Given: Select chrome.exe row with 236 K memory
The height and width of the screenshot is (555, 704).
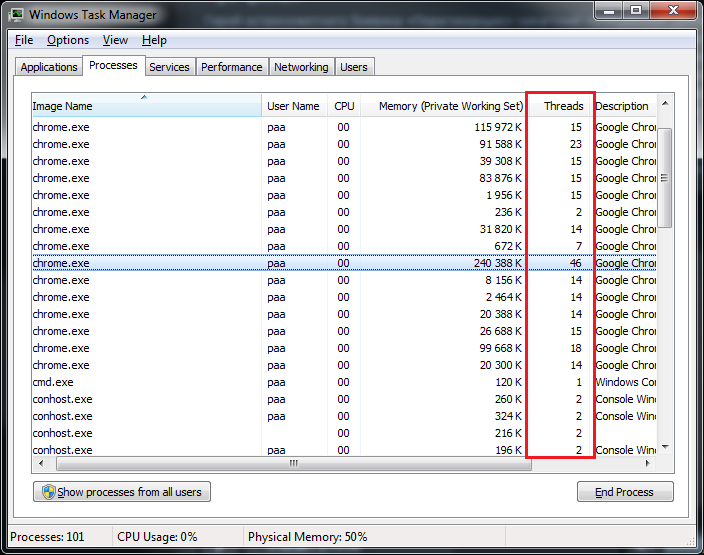Looking at the screenshot, I should tap(344, 212).
